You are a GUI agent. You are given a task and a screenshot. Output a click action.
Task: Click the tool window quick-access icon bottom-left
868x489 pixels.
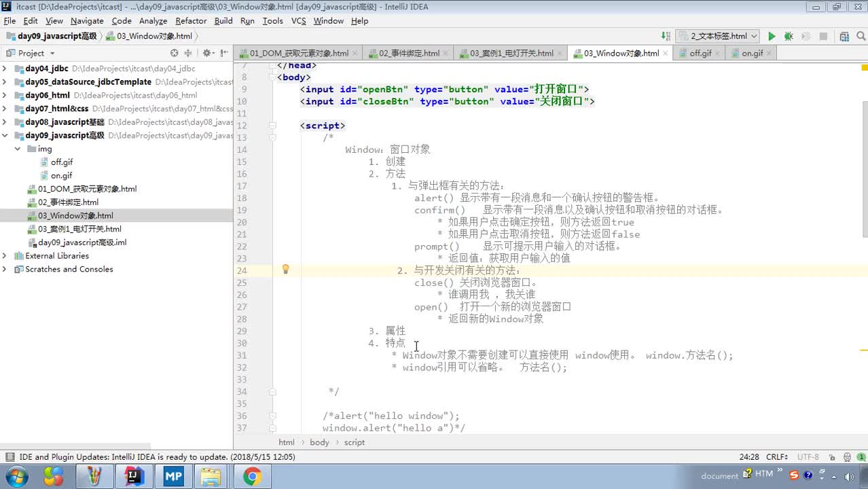pos(9,457)
